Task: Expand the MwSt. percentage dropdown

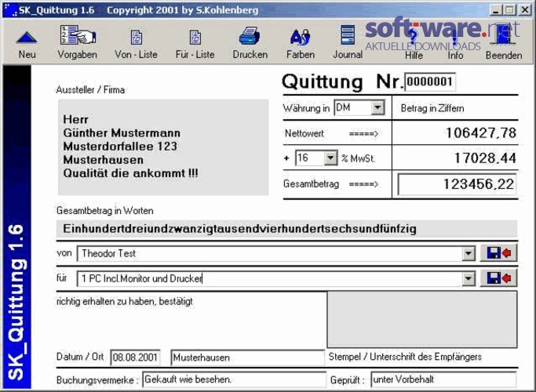Action: [330, 158]
